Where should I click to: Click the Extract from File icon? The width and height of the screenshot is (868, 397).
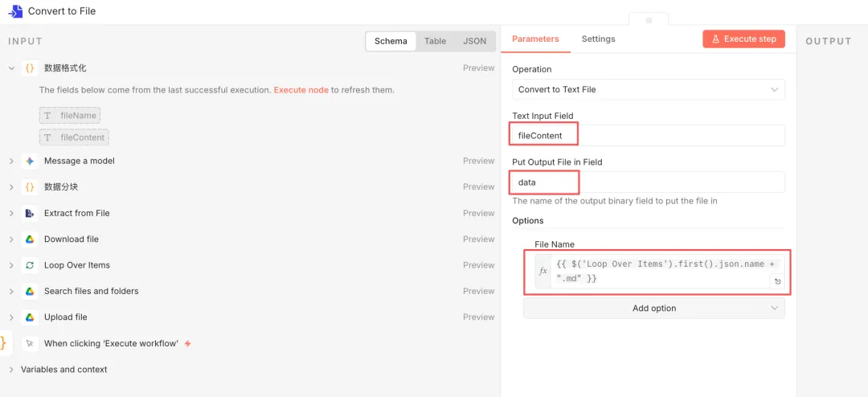pyautogui.click(x=30, y=213)
